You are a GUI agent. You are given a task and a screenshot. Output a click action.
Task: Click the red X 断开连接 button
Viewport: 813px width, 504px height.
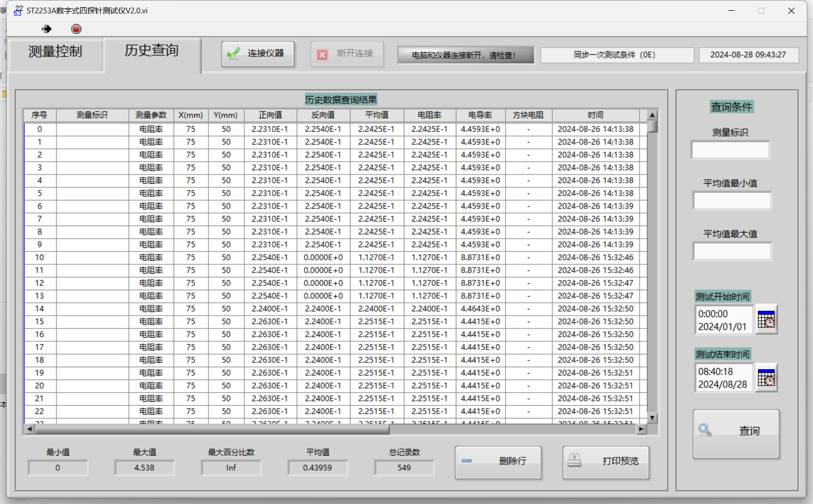(x=346, y=54)
